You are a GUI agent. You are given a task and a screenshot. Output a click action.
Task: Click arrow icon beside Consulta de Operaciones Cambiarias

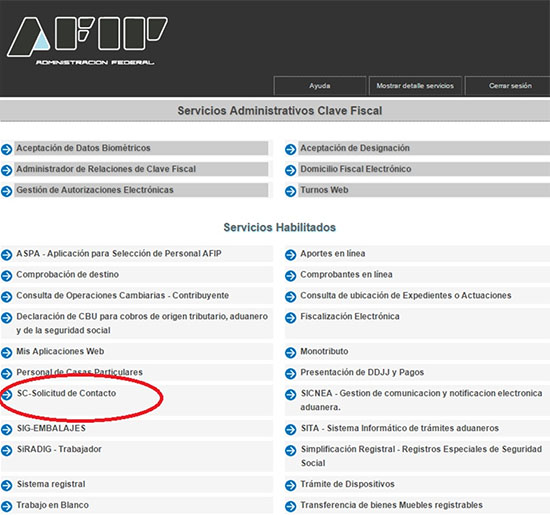pos(6,297)
